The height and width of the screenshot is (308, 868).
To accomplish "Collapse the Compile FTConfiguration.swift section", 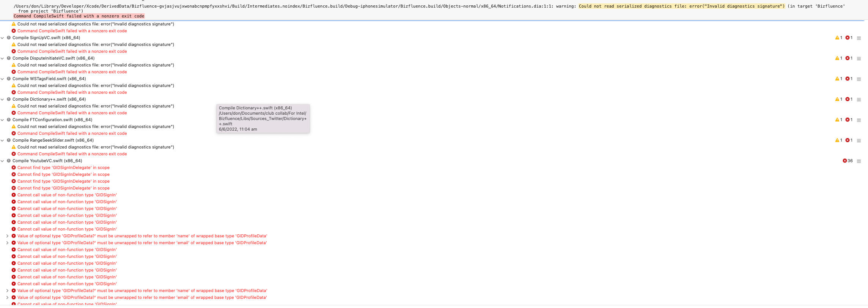I will tap(3, 120).
